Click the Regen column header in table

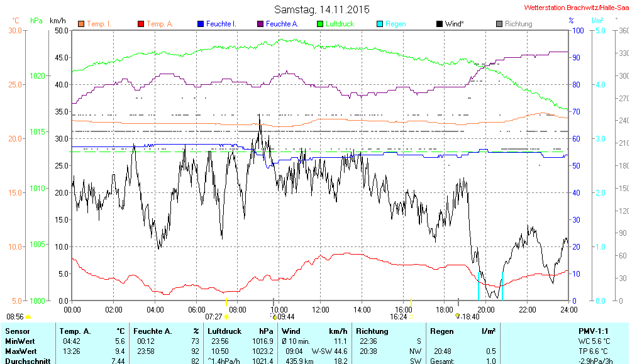coord(441,331)
